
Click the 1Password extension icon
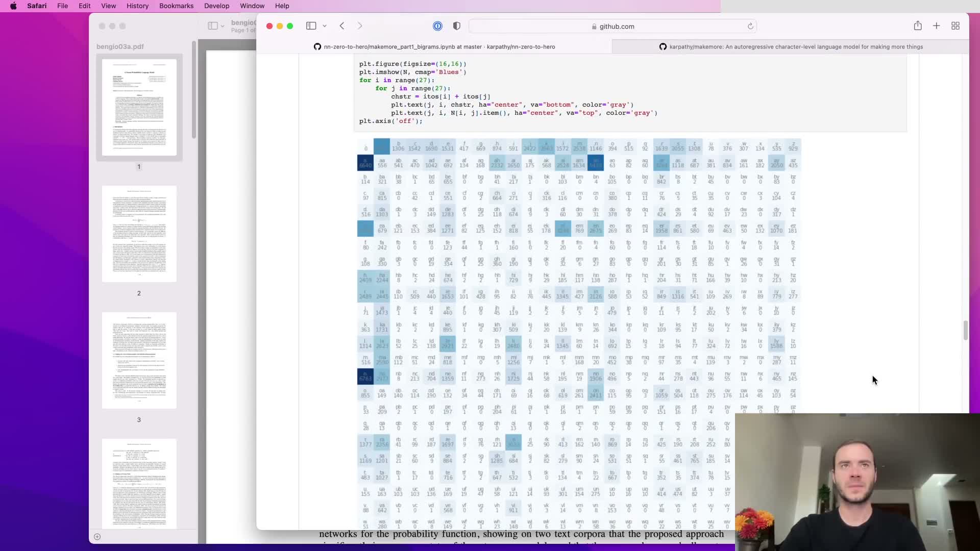coord(437,26)
